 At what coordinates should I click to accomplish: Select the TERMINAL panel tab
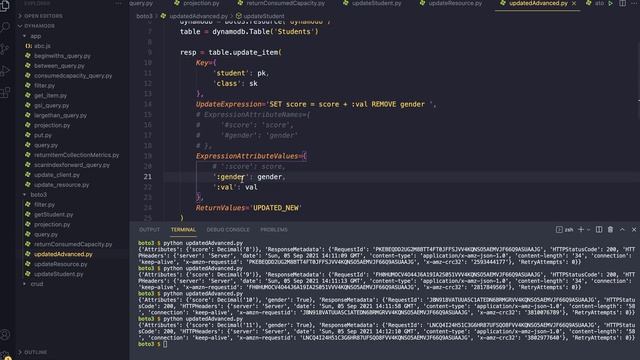183,230
